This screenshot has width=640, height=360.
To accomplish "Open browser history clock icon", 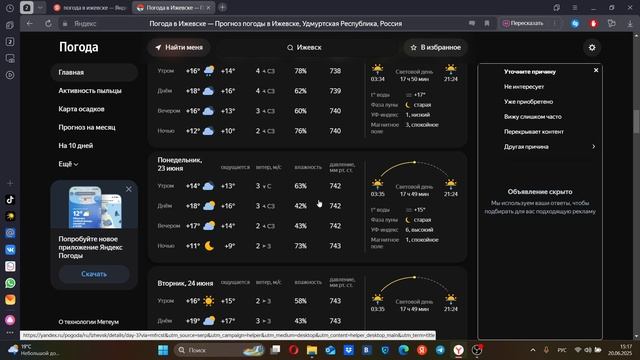I will pos(10,7).
